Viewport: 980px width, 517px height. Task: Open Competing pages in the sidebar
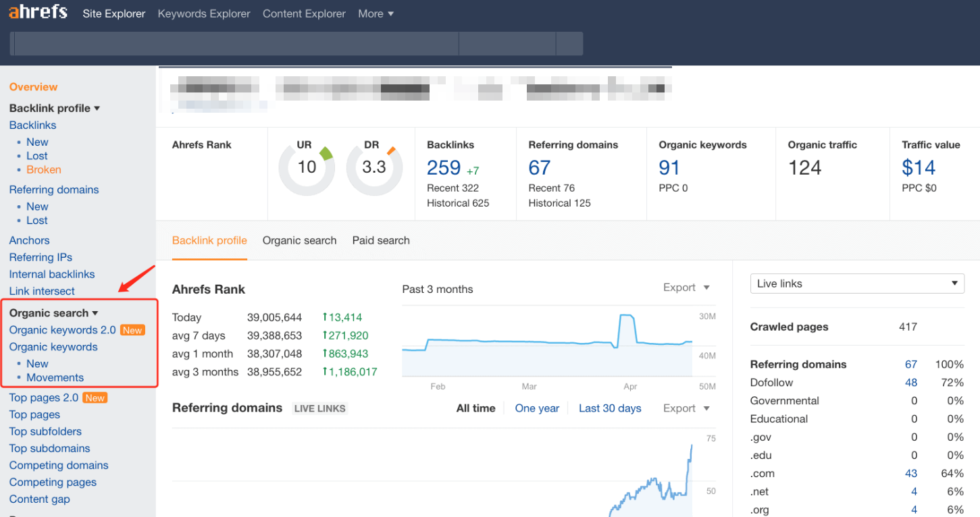(53, 482)
